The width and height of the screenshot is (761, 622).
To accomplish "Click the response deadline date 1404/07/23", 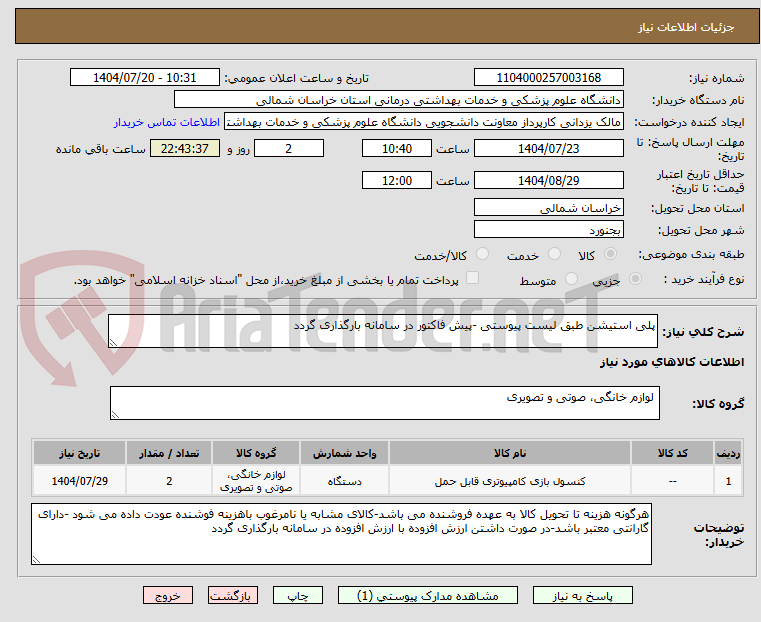I will point(548,148).
